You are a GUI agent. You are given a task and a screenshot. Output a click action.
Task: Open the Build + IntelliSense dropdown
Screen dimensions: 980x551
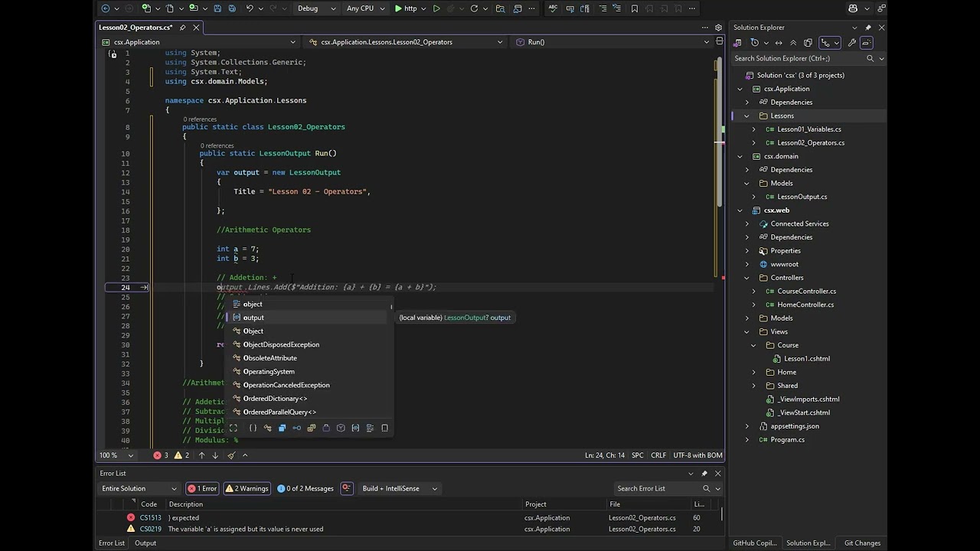(x=400, y=488)
